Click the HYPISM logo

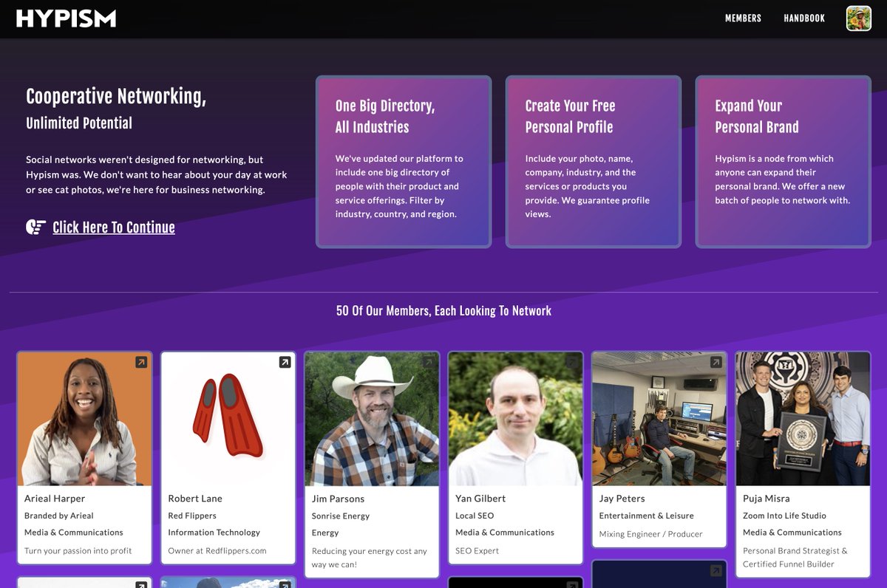66,18
